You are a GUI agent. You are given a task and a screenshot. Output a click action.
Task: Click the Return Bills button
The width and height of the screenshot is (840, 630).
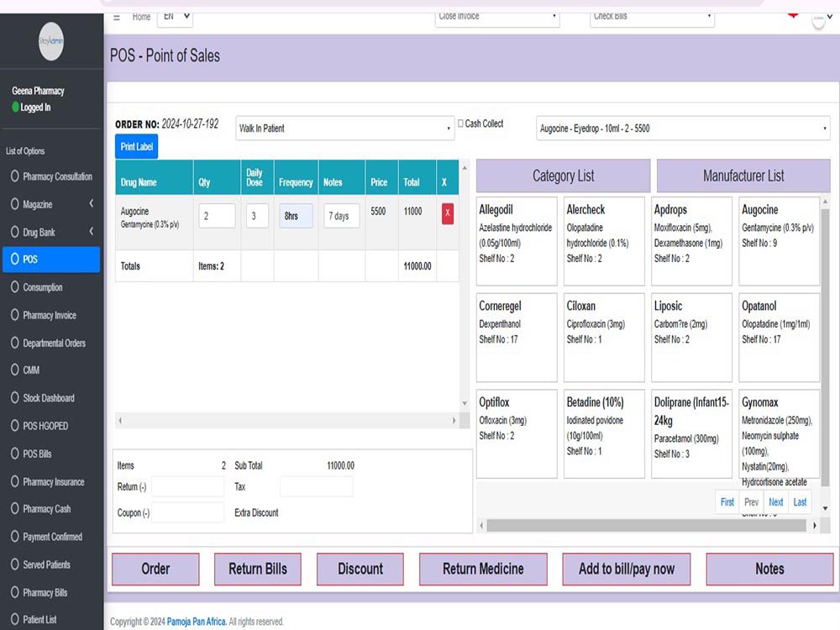258,569
